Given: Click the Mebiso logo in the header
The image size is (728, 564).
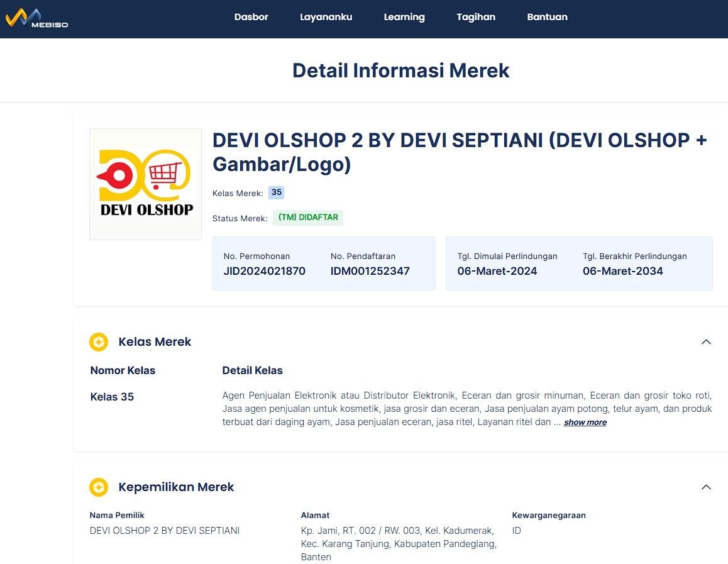Looking at the screenshot, I should point(36,19).
